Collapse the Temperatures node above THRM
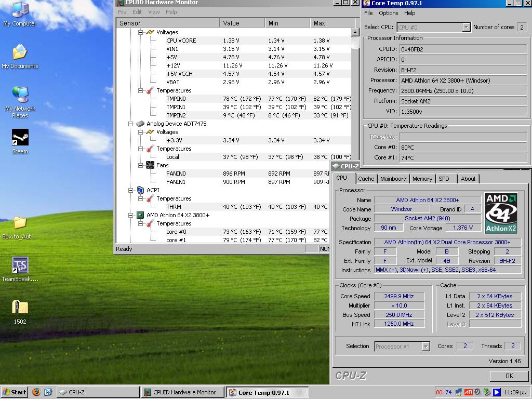Viewport: 532px width, 399px height. point(140,198)
